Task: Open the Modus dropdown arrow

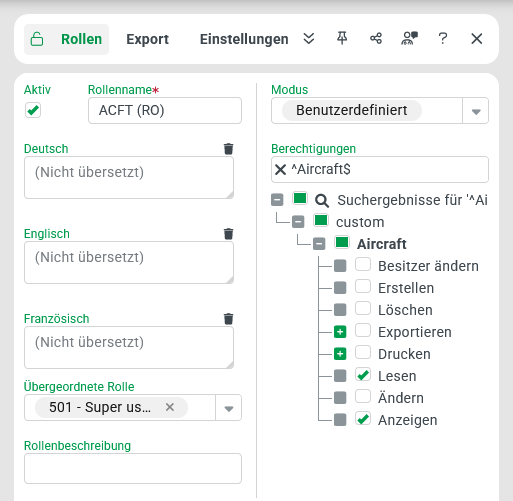Action: tap(476, 111)
